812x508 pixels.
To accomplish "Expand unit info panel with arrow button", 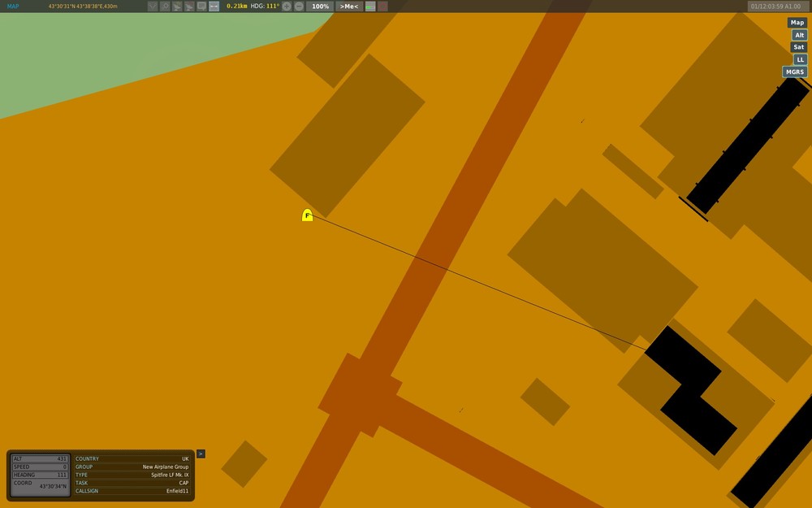I will [201, 454].
